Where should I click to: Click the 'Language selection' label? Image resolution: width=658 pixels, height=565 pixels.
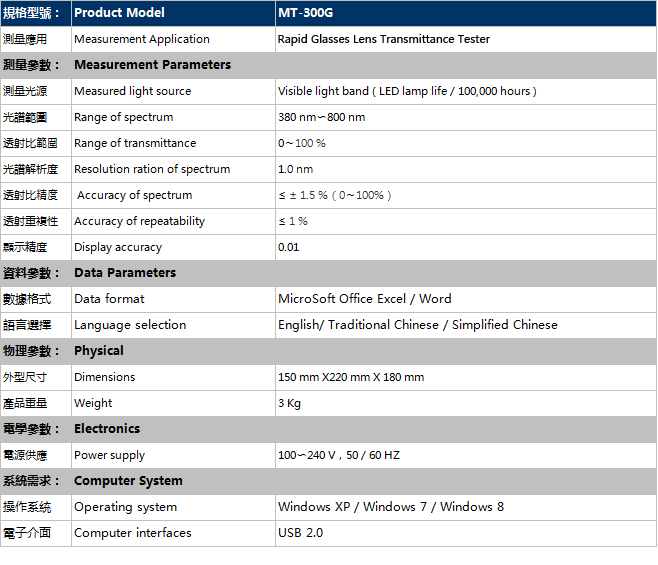coord(130,325)
